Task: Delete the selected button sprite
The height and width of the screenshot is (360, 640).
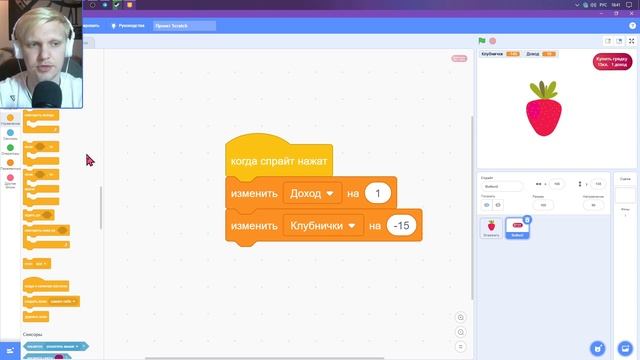Action: click(x=527, y=220)
